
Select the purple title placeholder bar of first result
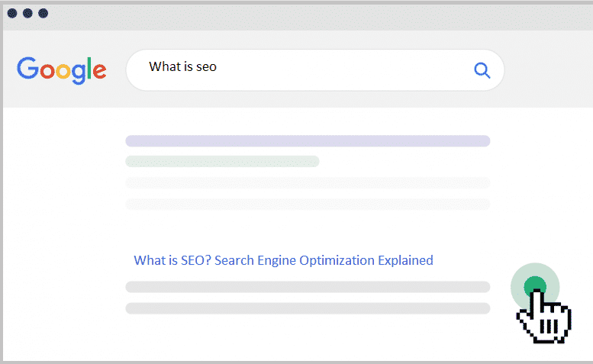pyautogui.click(x=308, y=141)
